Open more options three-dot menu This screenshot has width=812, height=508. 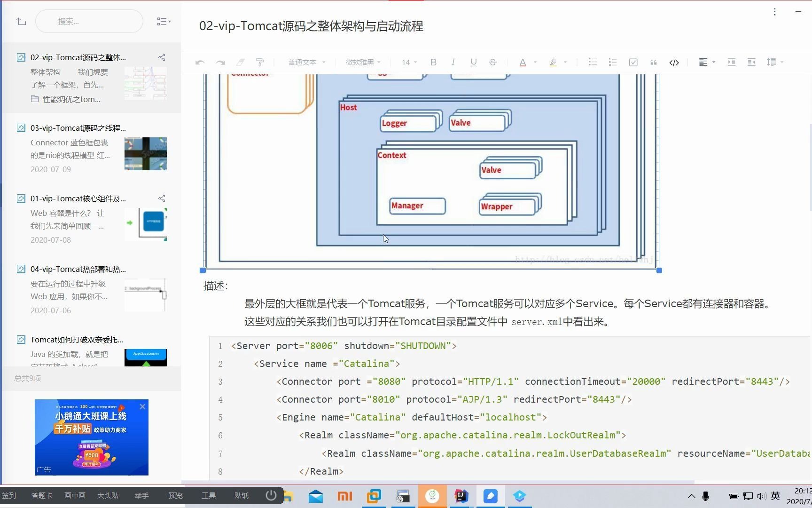tap(775, 12)
